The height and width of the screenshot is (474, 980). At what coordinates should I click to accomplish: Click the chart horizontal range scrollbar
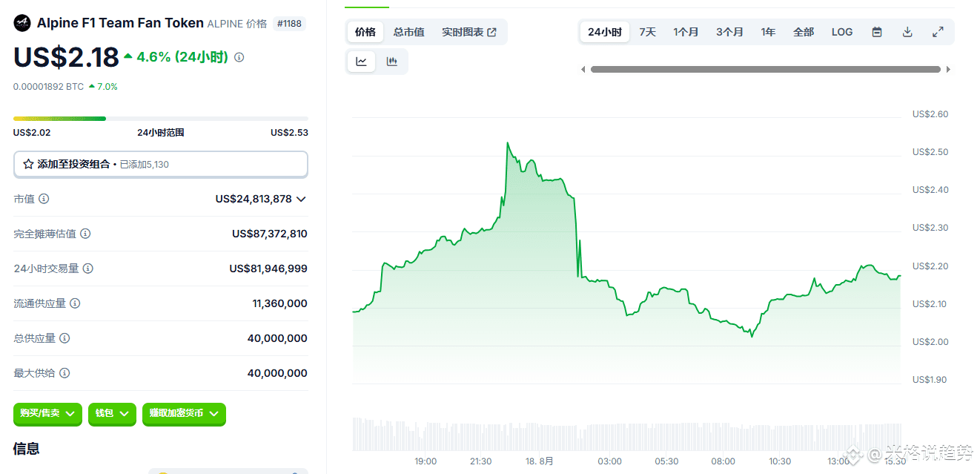click(766, 69)
